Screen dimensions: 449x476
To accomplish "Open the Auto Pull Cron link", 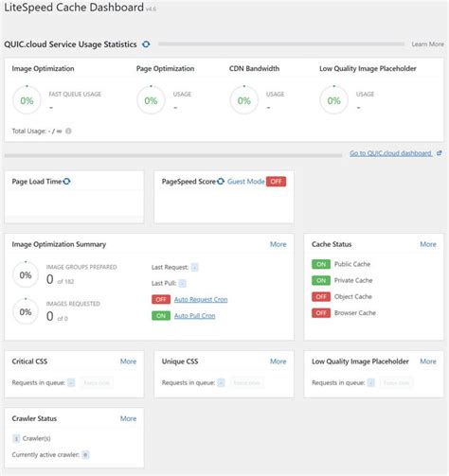I will (194, 316).
